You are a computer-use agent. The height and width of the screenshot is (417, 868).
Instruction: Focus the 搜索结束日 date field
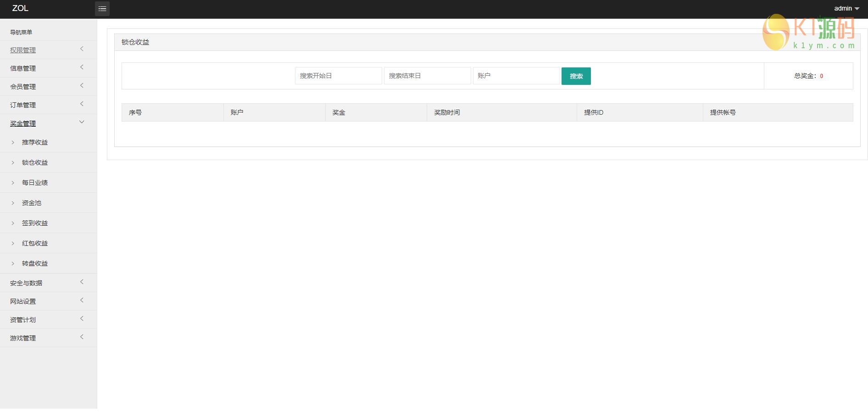coord(428,76)
